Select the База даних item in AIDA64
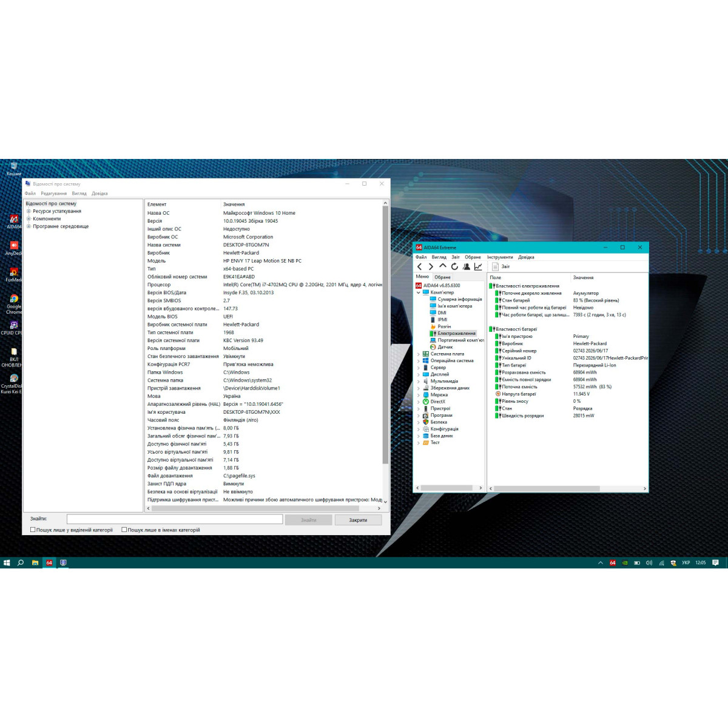This screenshot has width=728, height=728. (x=437, y=436)
